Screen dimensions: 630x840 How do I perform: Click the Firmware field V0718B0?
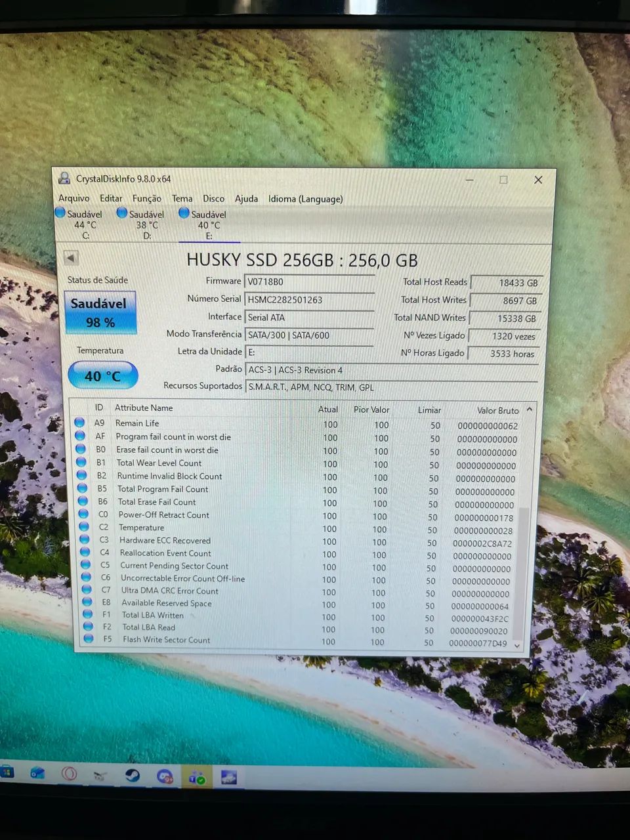(x=309, y=282)
